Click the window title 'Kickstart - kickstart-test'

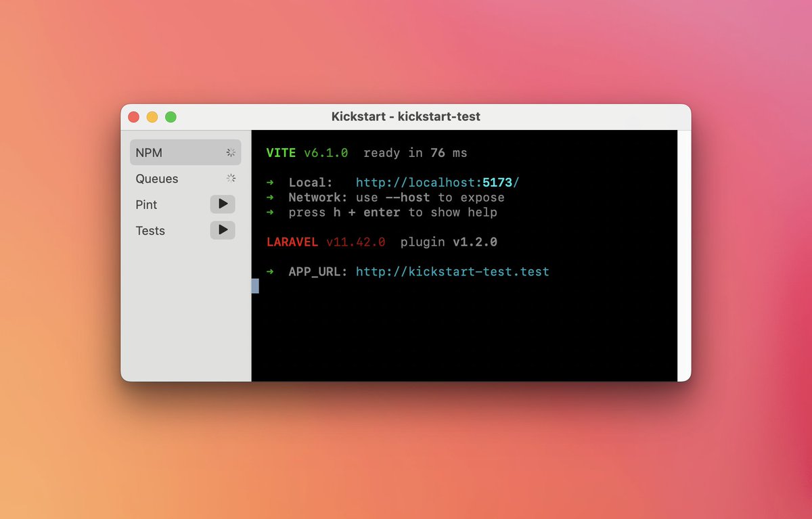coord(406,116)
